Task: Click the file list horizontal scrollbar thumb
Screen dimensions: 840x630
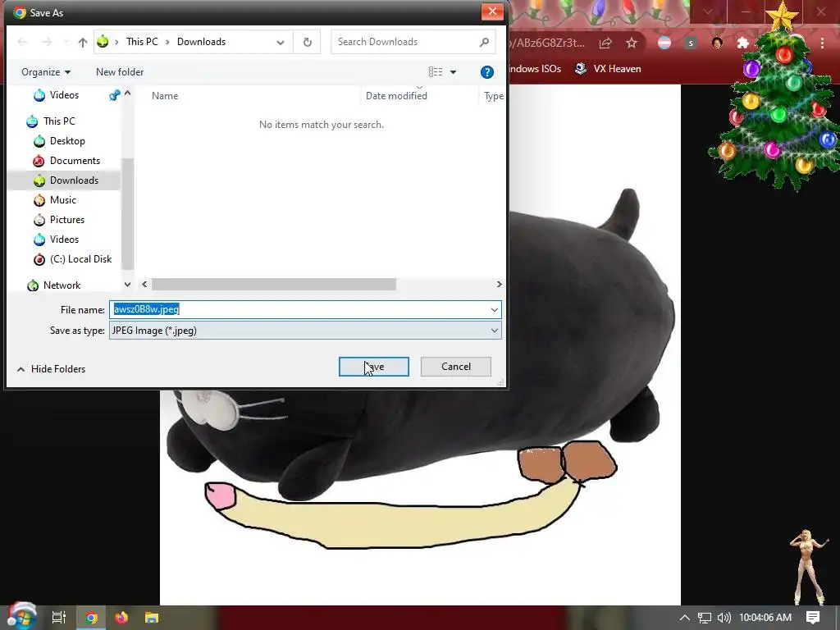Action: pos(274,285)
